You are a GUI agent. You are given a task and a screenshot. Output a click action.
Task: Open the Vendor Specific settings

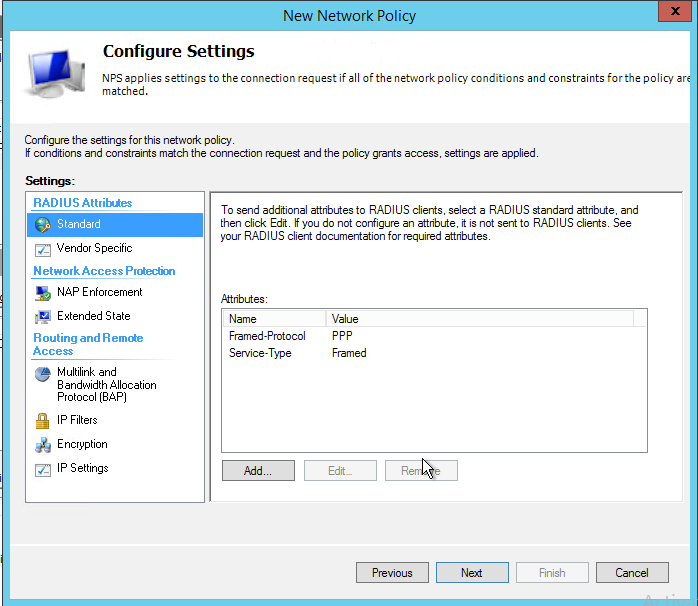click(94, 248)
